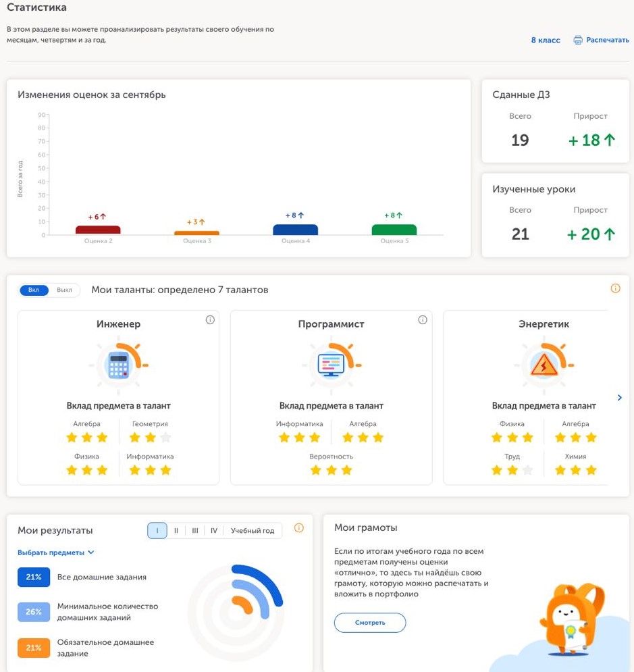Open info icon on Инженер talent card
634x672 pixels.
click(x=210, y=320)
